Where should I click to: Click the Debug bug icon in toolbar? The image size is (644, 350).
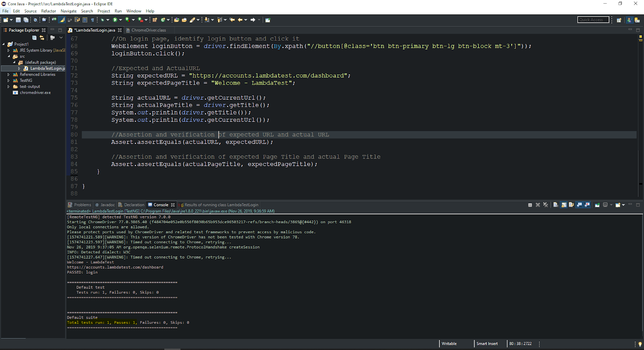coord(103,20)
